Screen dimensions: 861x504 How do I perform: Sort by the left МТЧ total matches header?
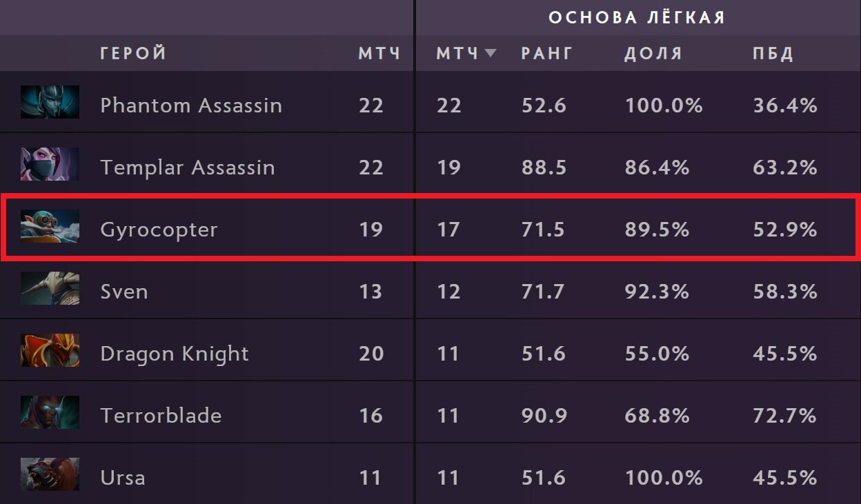pyautogui.click(x=379, y=53)
